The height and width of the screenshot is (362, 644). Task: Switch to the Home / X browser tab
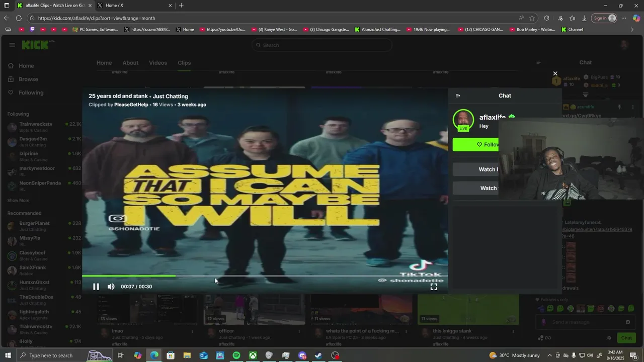tap(134, 6)
